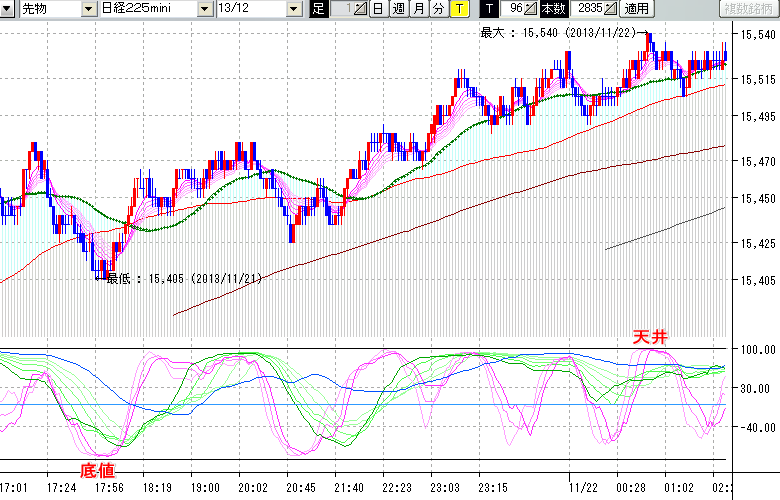Switch to weekly (週) candle timeframe

pos(398,9)
